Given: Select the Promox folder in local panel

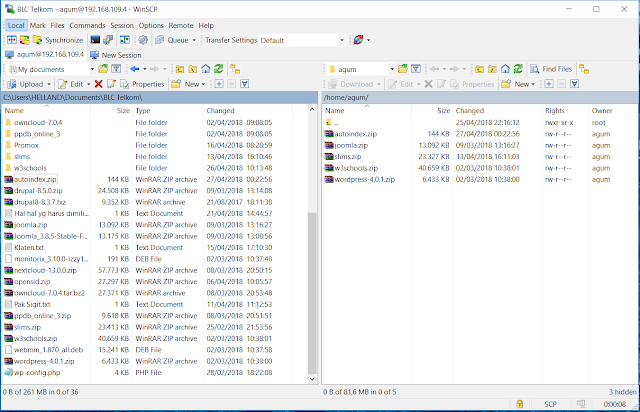Looking at the screenshot, I should [26, 145].
